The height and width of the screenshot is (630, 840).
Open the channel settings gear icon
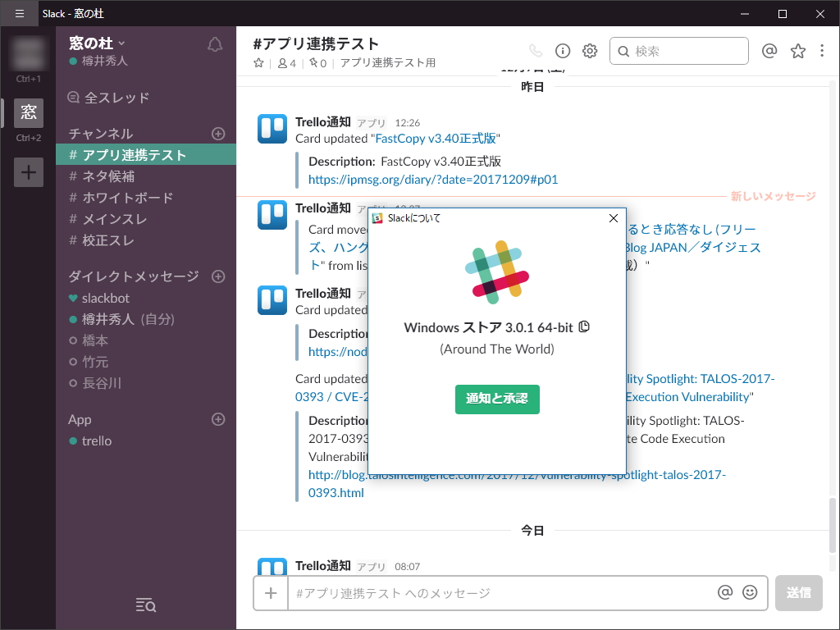pyautogui.click(x=590, y=50)
